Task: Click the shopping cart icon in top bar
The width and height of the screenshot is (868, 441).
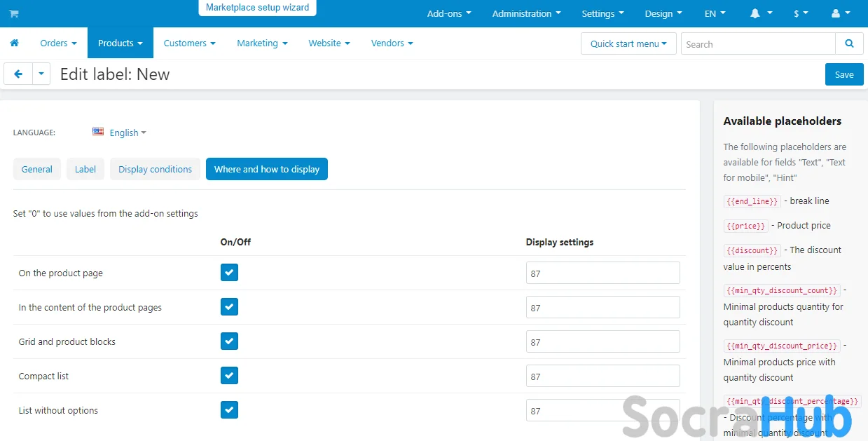Action: pyautogui.click(x=14, y=14)
